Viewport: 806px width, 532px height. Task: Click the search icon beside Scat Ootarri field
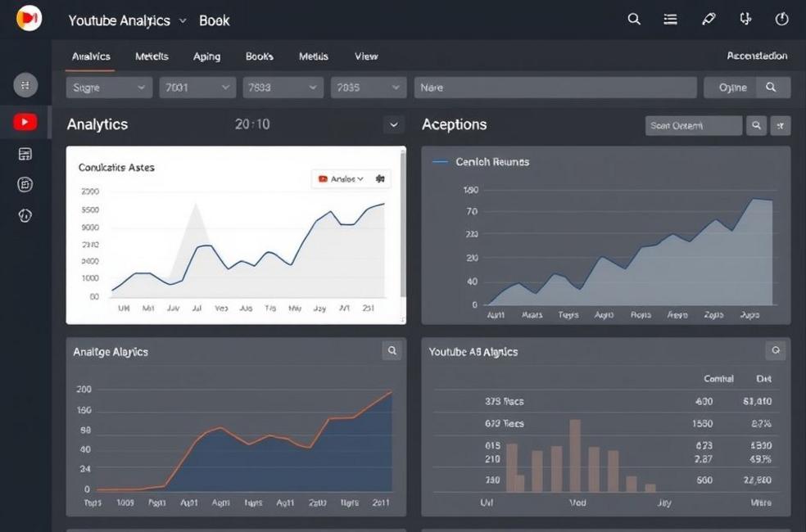click(x=756, y=125)
